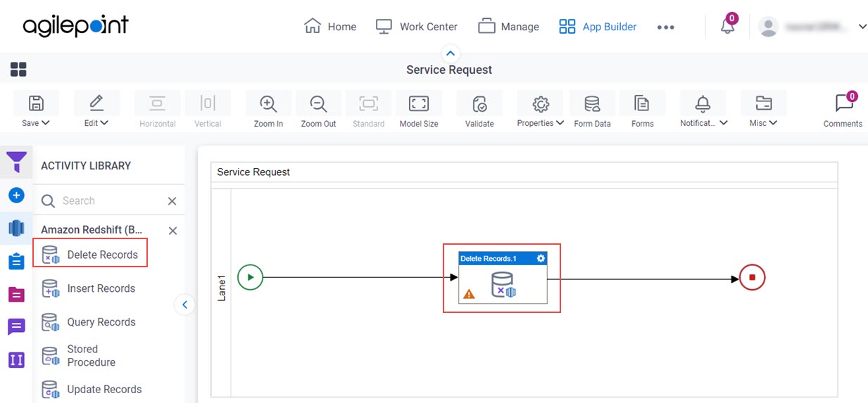Click the Zoom Out magnifier icon

[318, 104]
